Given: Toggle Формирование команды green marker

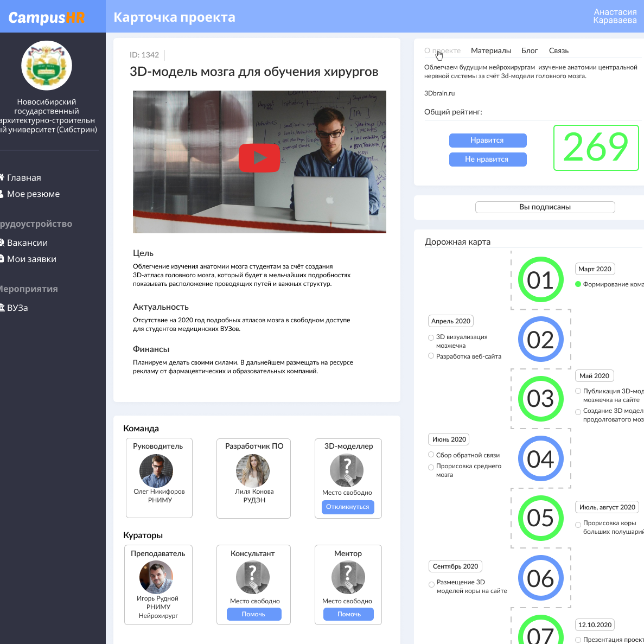Looking at the screenshot, I should [x=578, y=284].
